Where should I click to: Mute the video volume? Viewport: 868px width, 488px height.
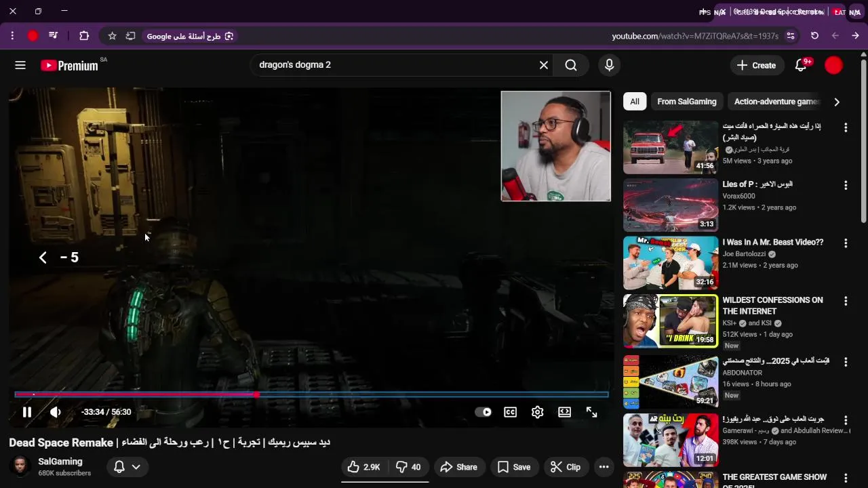point(56,412)
